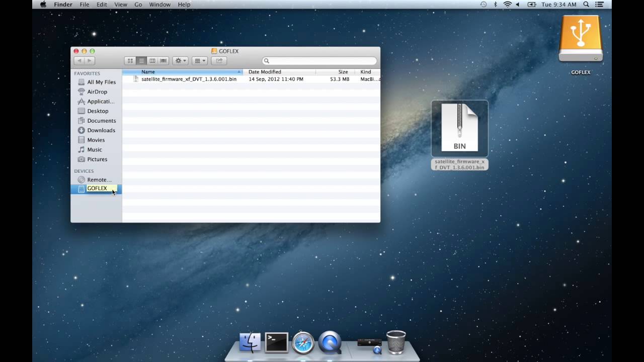The height and width of the screenshot is (362, 644).
Task: Click the Bluetooth status icon
Action: 495,5
